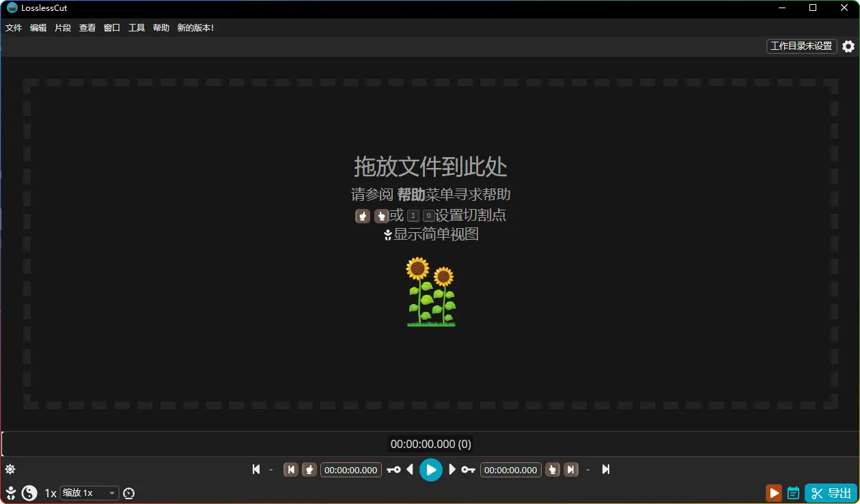Jump to the next keyframe using the key icon
860x504 pixels.
click(x=468, y=470)
